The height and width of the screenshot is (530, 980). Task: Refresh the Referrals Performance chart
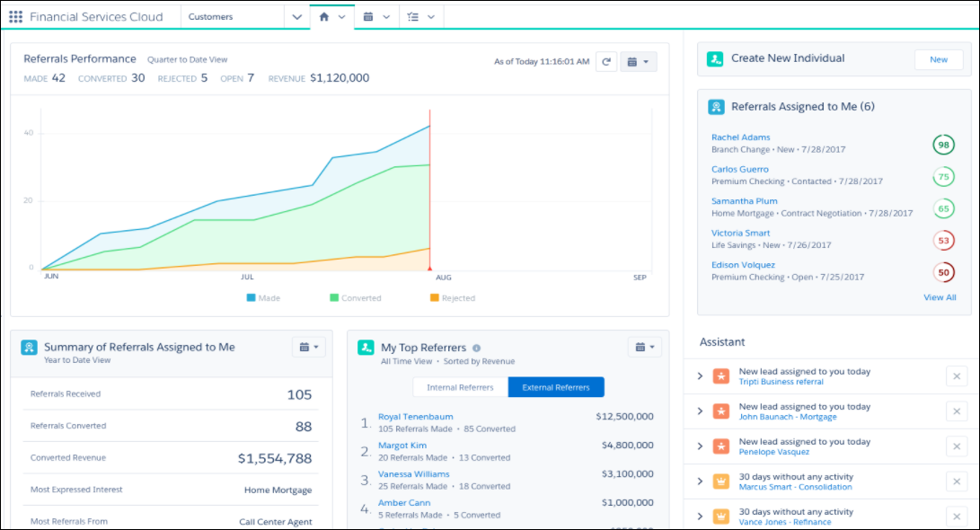606,62
